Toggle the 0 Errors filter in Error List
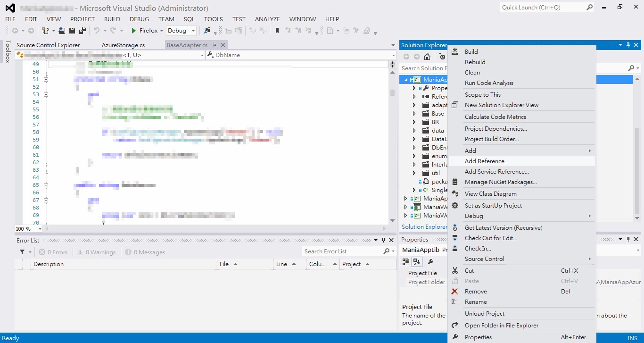Image resolution: width=644 pixels, height=343 pixels. (53, 251)
